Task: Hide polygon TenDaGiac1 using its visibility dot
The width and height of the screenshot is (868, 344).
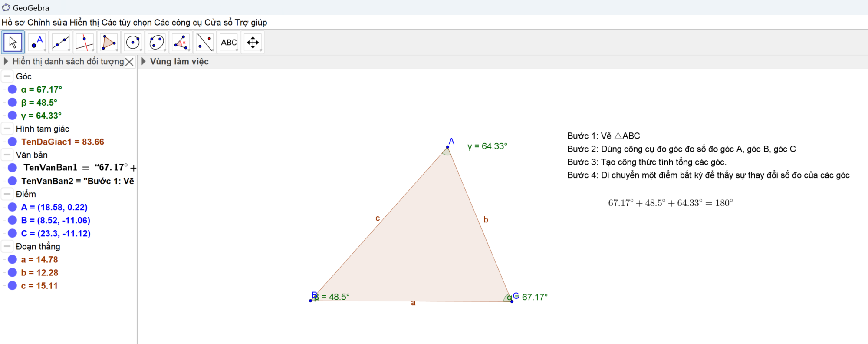Action: 13,142
